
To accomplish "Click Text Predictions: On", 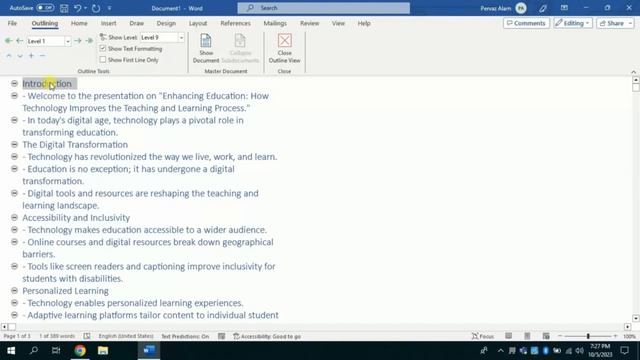I will coord(185,336).
